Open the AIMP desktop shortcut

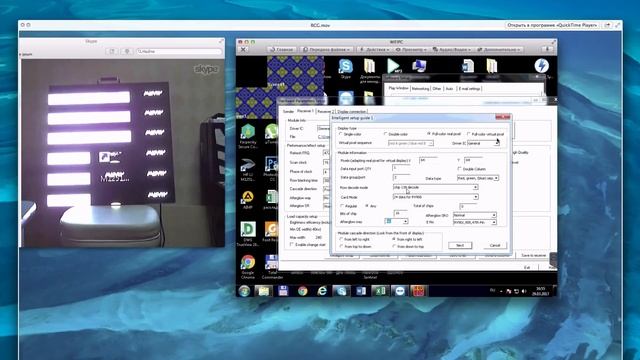[x=247, y=200]
